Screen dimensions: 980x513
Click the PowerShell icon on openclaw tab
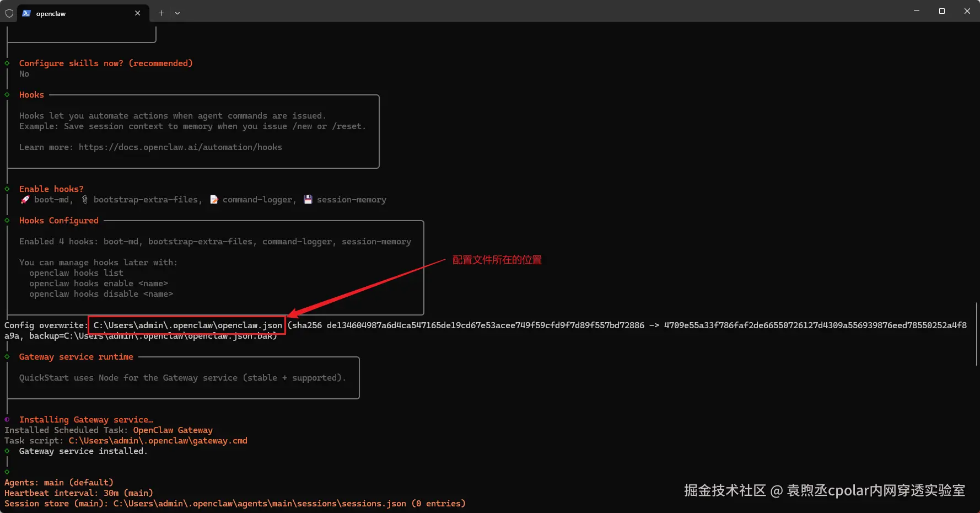point(26,13)
